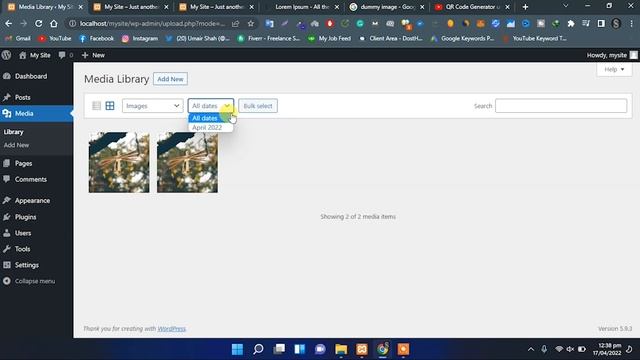Screen dimensions: 640x360
Task: Open Instagram bookmark
Action: click(140, 38)
